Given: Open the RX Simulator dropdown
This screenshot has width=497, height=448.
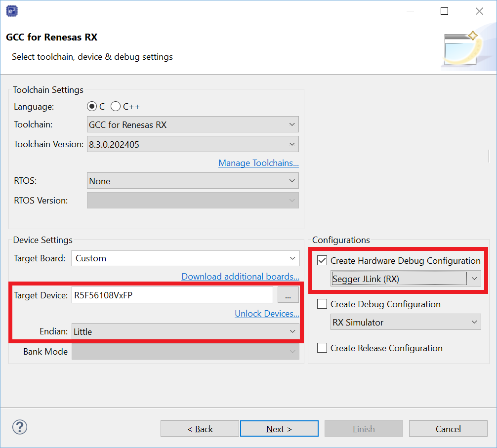Looking at the screenshot, I should (x=405, y=323).
